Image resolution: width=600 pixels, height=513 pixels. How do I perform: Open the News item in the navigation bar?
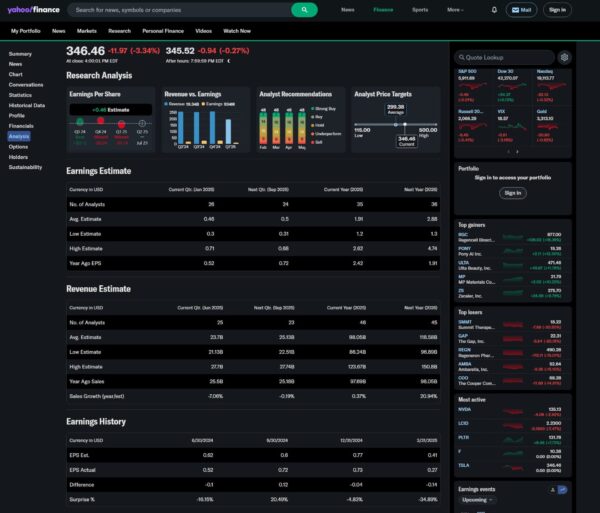coord(59,31)
